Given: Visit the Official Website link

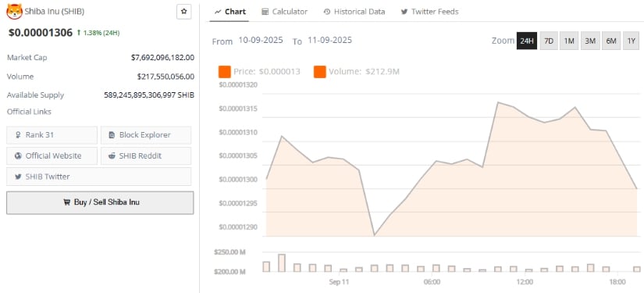Looking at the screenshot, I should click(x=52, y=155).
